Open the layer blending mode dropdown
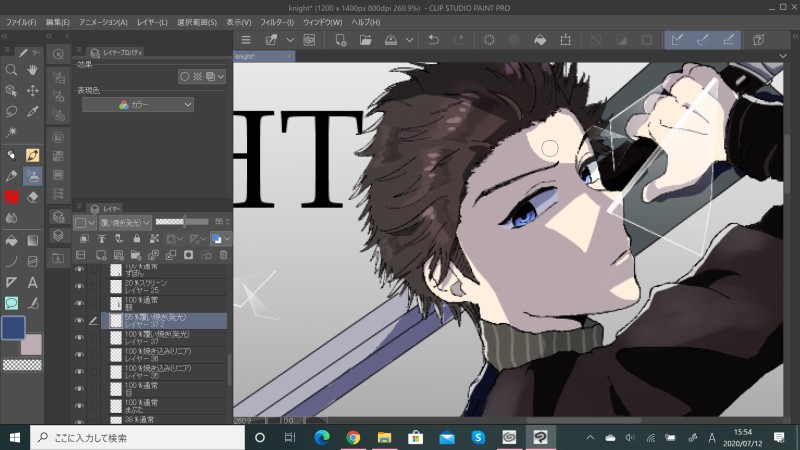800x450 pixels. tap(125, 222)
